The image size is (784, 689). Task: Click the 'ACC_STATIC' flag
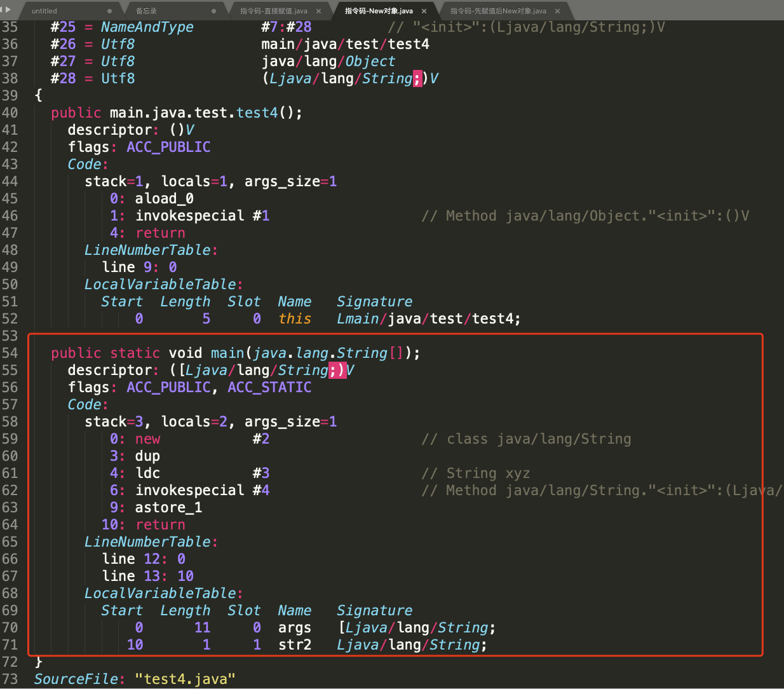(269, 387)
